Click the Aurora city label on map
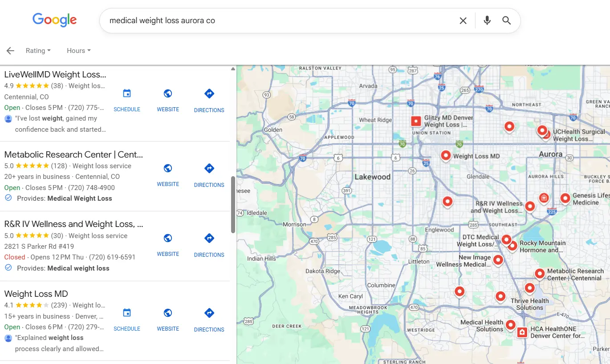The image size is (610, 364). click(550, 154)
